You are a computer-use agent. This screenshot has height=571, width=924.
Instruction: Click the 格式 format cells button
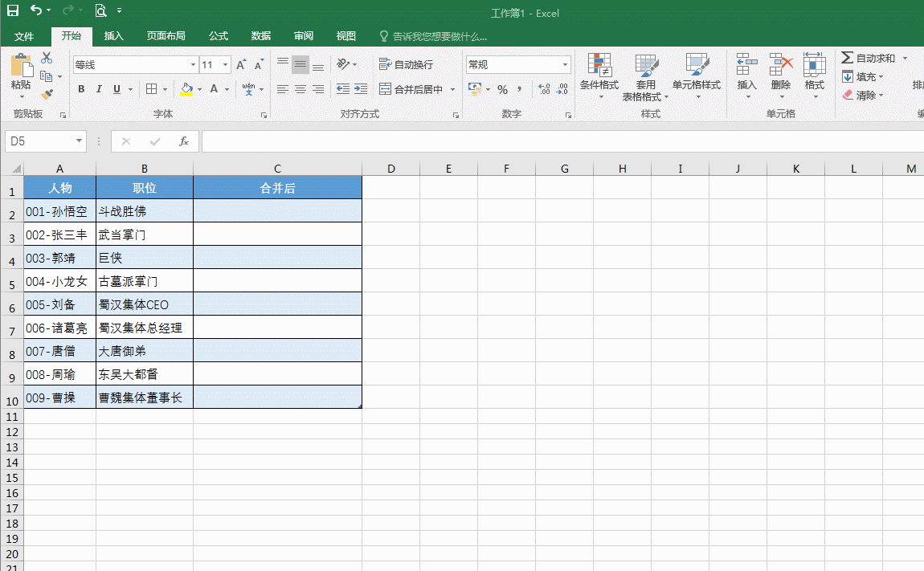(x=815, y=75)
